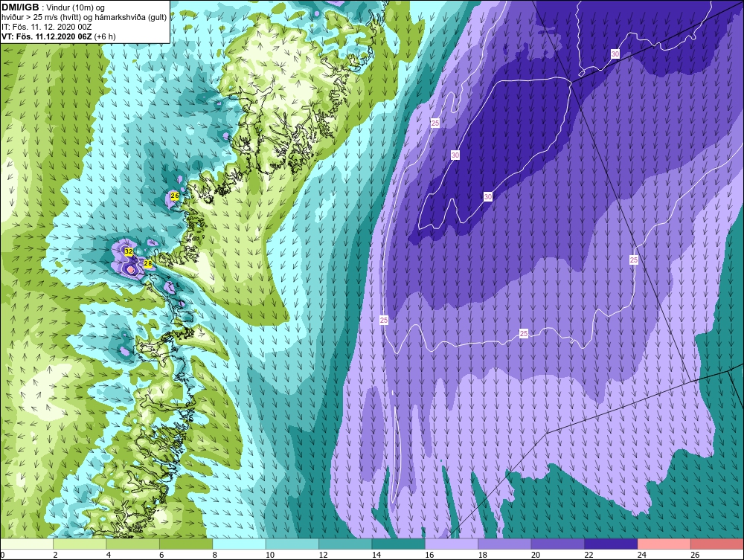Screen dimensions: 744x560
Task: Click the legend scale value 26
Action: tap(695, 555)
